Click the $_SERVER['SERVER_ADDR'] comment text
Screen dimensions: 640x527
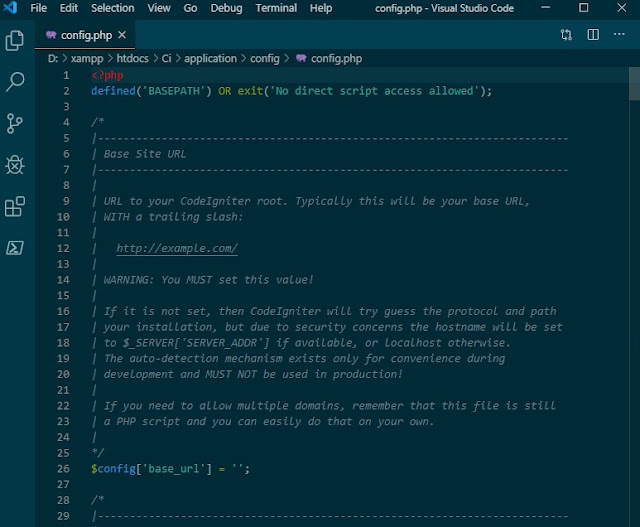pyautogui.click(x=196, y=343)
